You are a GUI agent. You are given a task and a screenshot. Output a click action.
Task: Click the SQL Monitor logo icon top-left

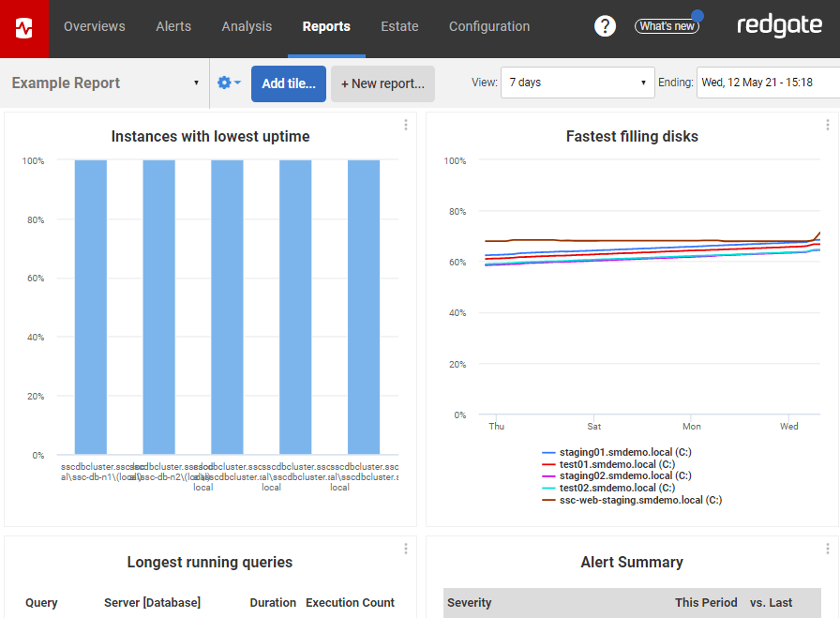click(23, 25)
